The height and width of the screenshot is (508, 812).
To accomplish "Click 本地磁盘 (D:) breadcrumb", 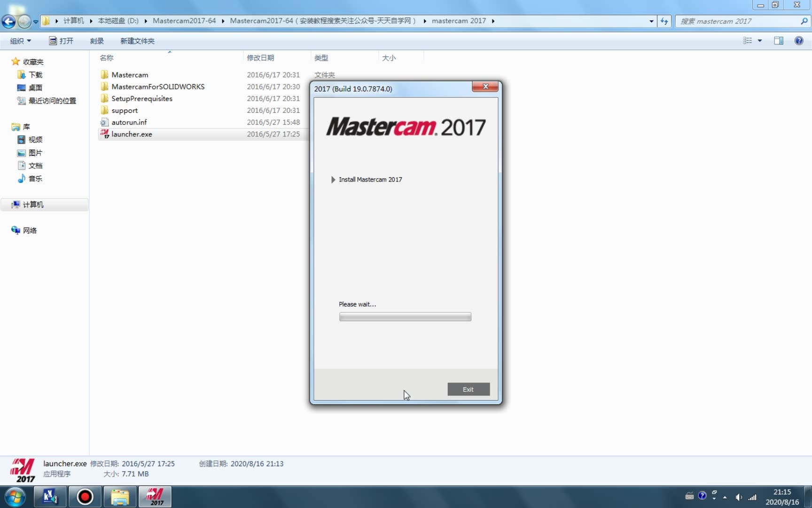I will click(x=118, y=21).
